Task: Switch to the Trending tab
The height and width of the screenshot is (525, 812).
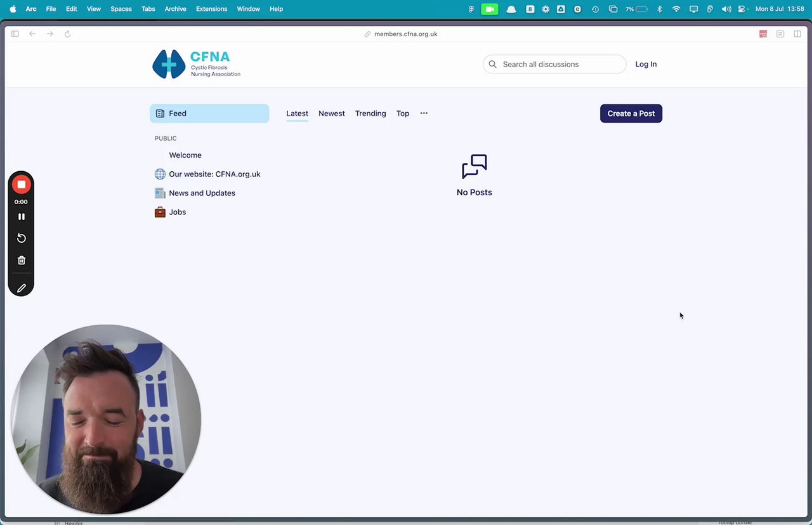Action: coord(370,113)
